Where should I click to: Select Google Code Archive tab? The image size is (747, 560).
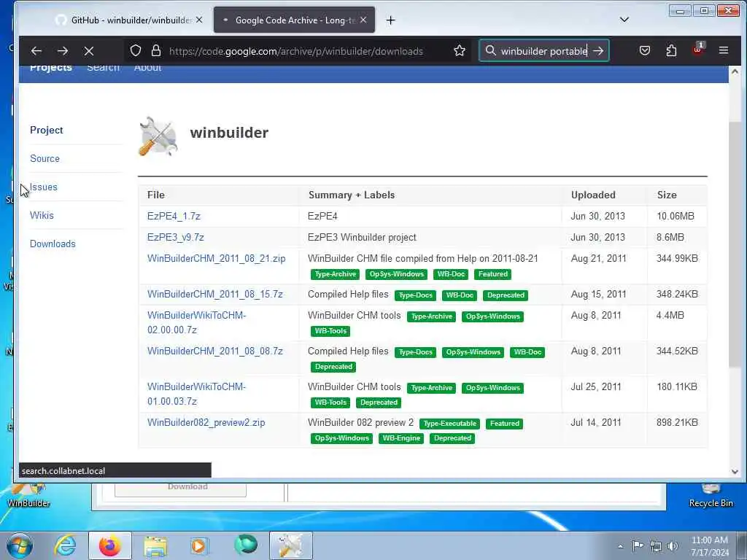[295, 20]
